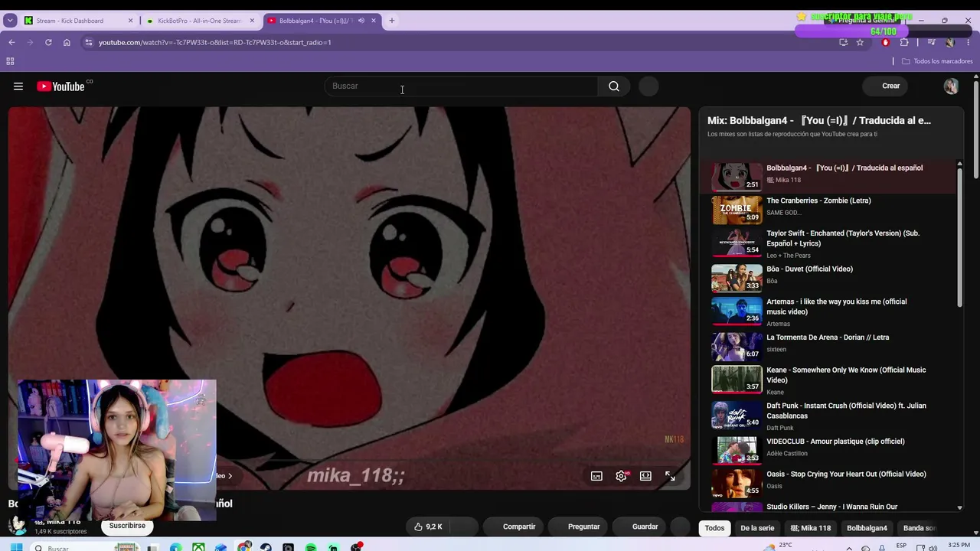Play Taylor Swift Enchanted from the mix
The width and height of the screenshot is (980, 551).
click(x=834, y=243)
